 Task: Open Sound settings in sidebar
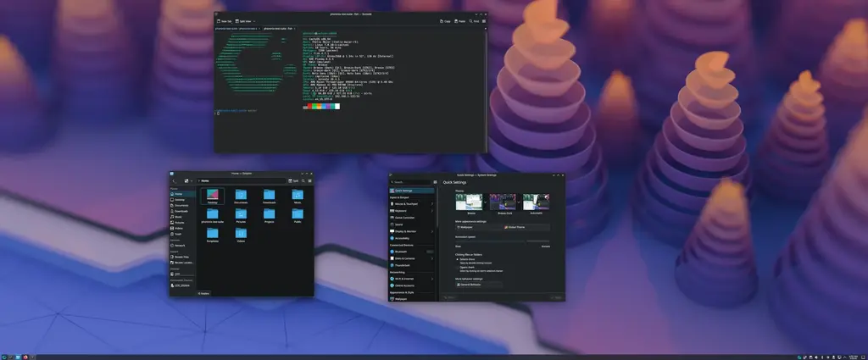tap(412, 224)
